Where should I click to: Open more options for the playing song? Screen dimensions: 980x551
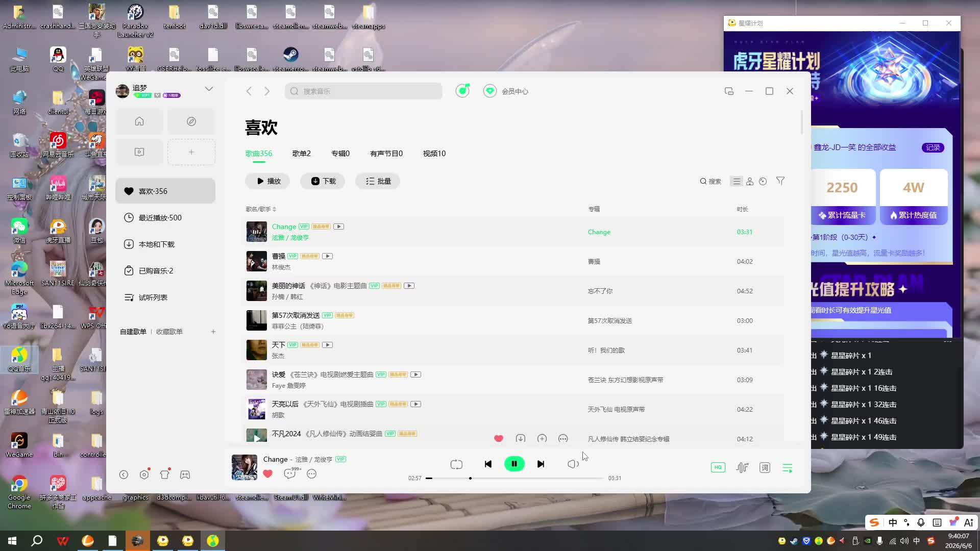tap(311, 473)
